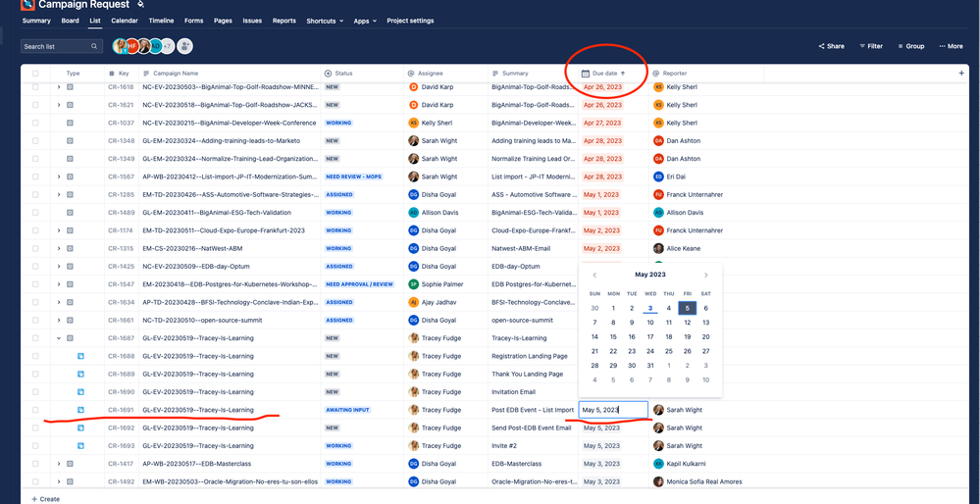This screenshot has width=980, height=504.
Task: Expand the Shortcuts dropdown menu
Action: click(x=325, y=21)
